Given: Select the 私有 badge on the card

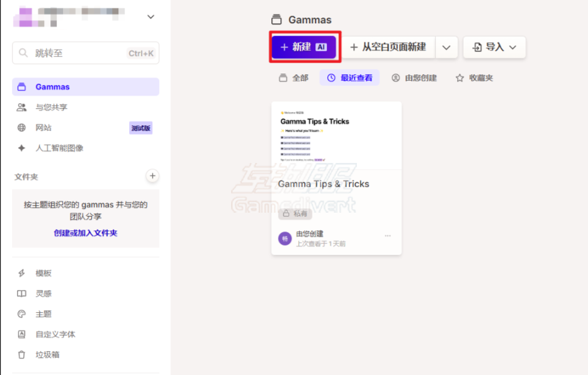Looking at the screenshot, I should (295, 213).
